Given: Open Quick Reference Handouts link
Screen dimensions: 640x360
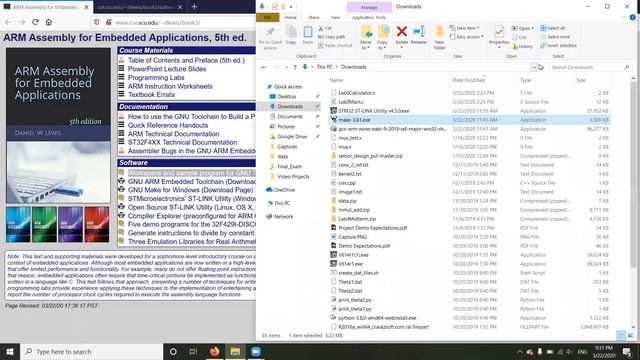Looking at the screenshot, I should click(x=168, y=125).
